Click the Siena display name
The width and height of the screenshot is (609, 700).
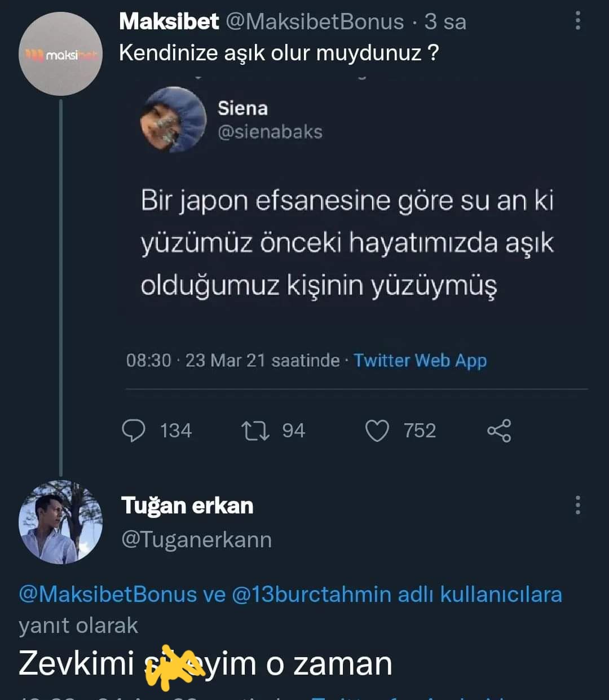pos(242,108)
